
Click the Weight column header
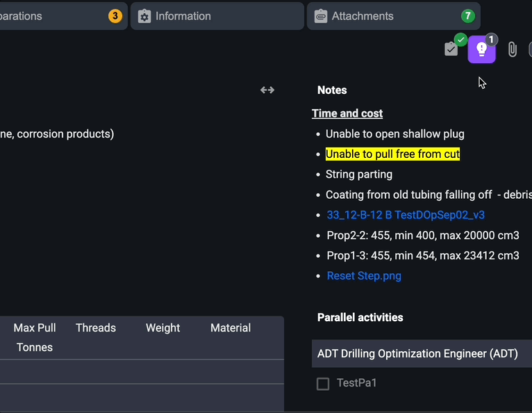pyautogui.click(x=163, y=327)
